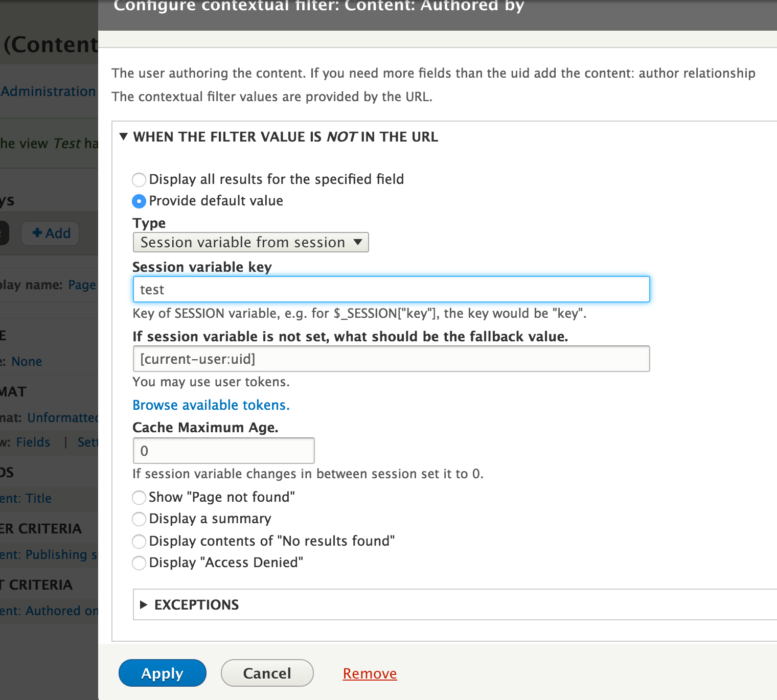Select the Show "Page not found" option
777x700 pixels.
[139, 498]
